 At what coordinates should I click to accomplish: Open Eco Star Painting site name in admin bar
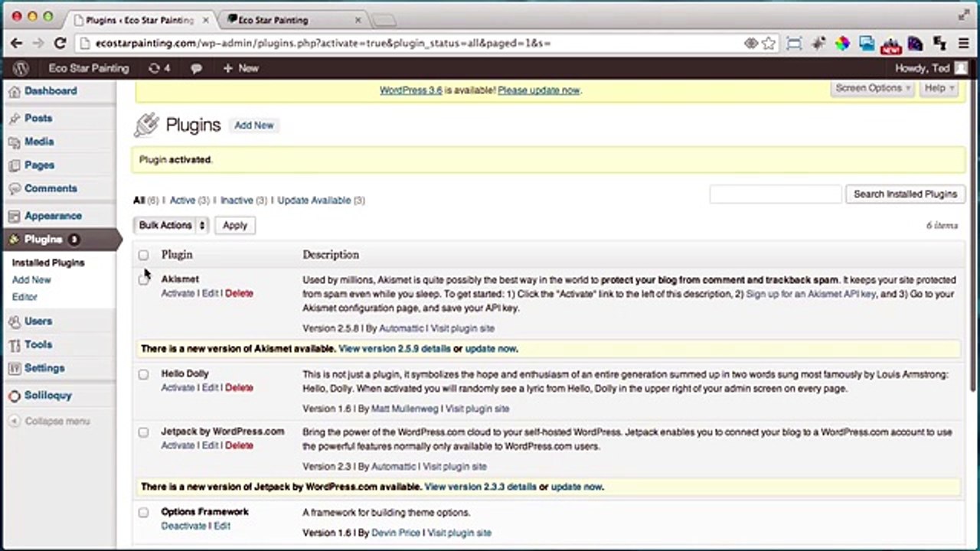89,68
